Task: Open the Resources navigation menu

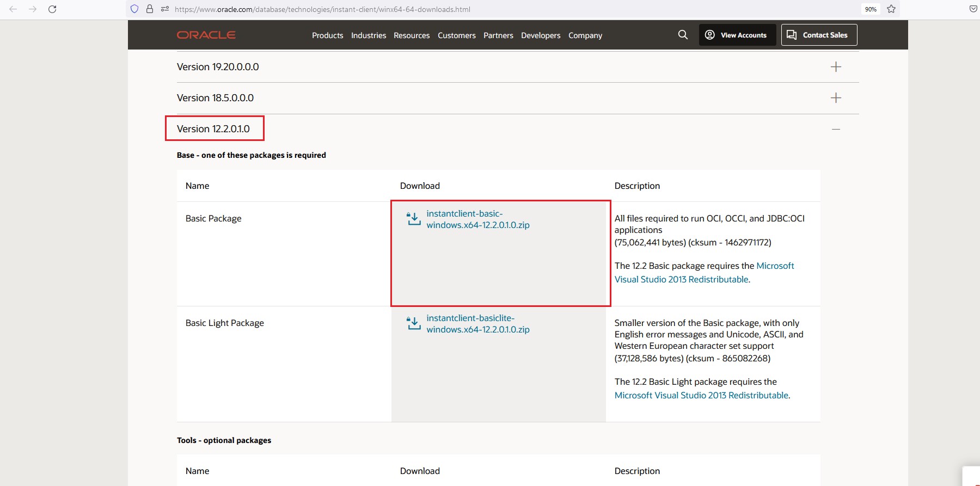Action: click(x=411, y=35)
